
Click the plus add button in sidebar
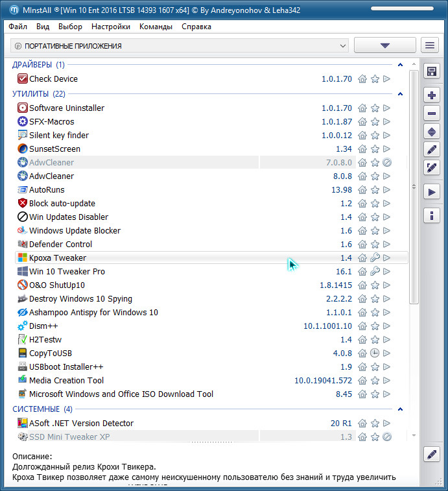[x=432, y=95]
